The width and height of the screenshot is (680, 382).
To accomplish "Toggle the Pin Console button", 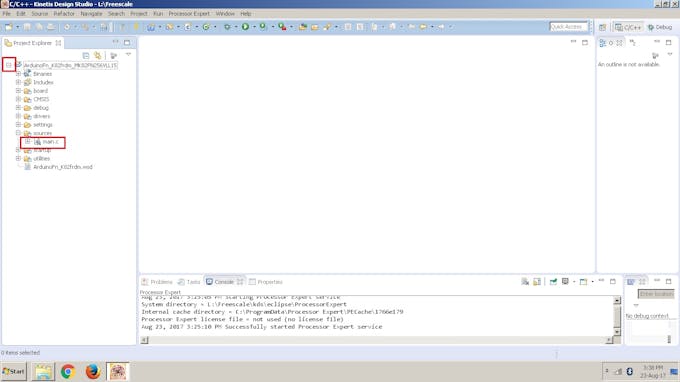I will pos(553,282).
